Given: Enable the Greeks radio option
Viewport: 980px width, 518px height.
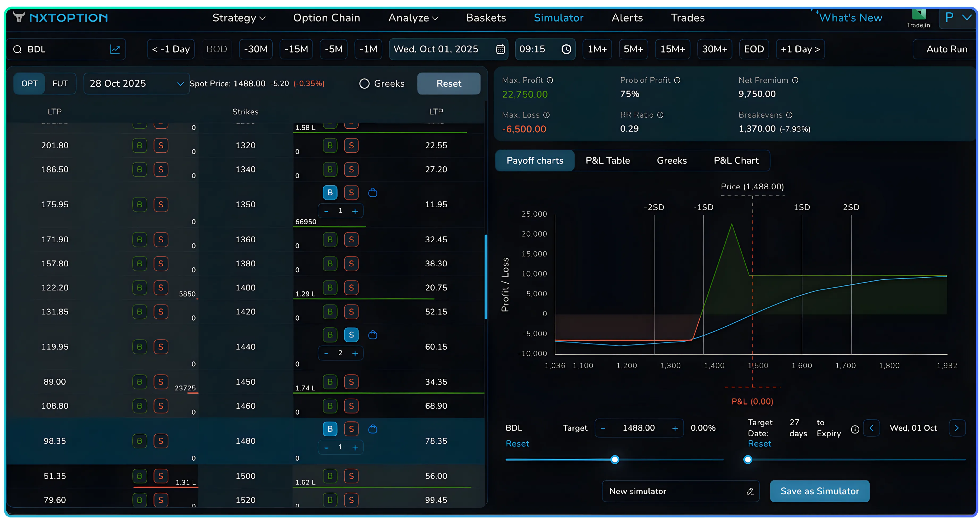Looking at the screenshot, I should 364,84.
